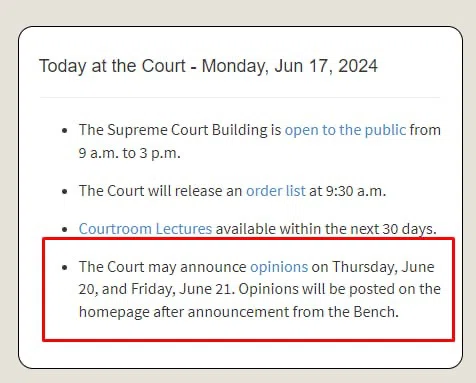Click the "Today at the Court" heading
Image resolution: width=476 pixels, height=383 pixels.
[112, 66]
